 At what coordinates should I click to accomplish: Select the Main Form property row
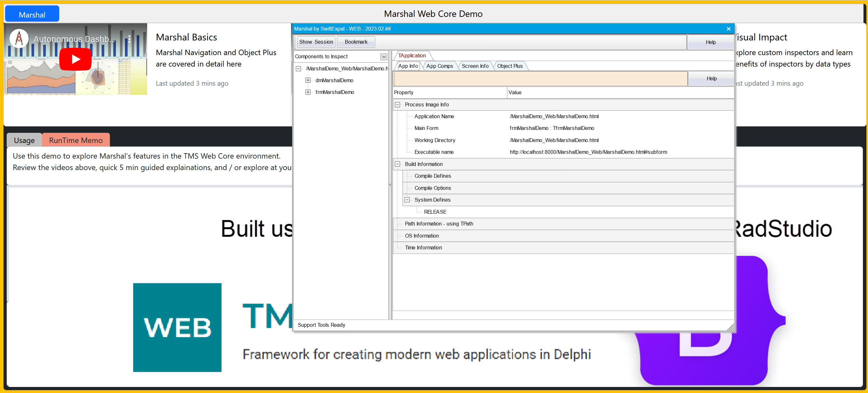[563, 128]
